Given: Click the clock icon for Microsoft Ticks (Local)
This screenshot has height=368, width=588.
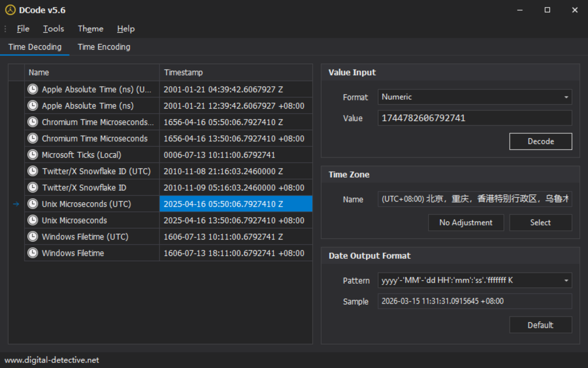Looking at the screenshot, I should 33,155.
